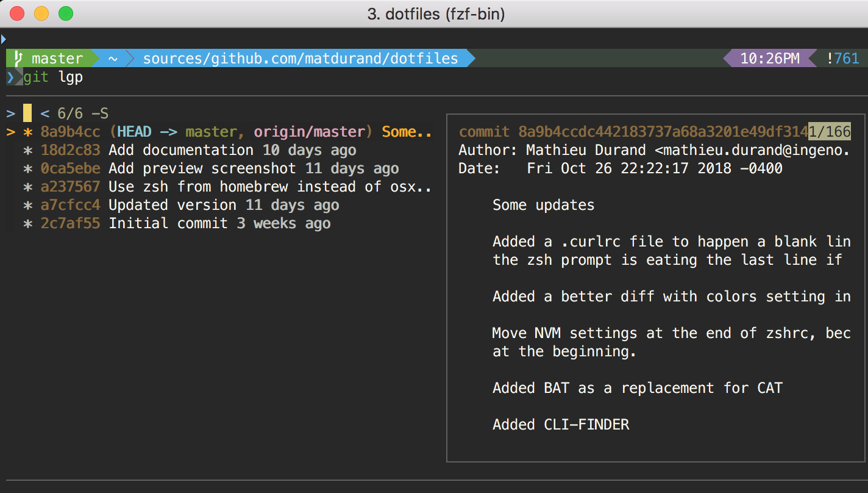
Task: Click the typed command git lgp
Action: (53, 77)
